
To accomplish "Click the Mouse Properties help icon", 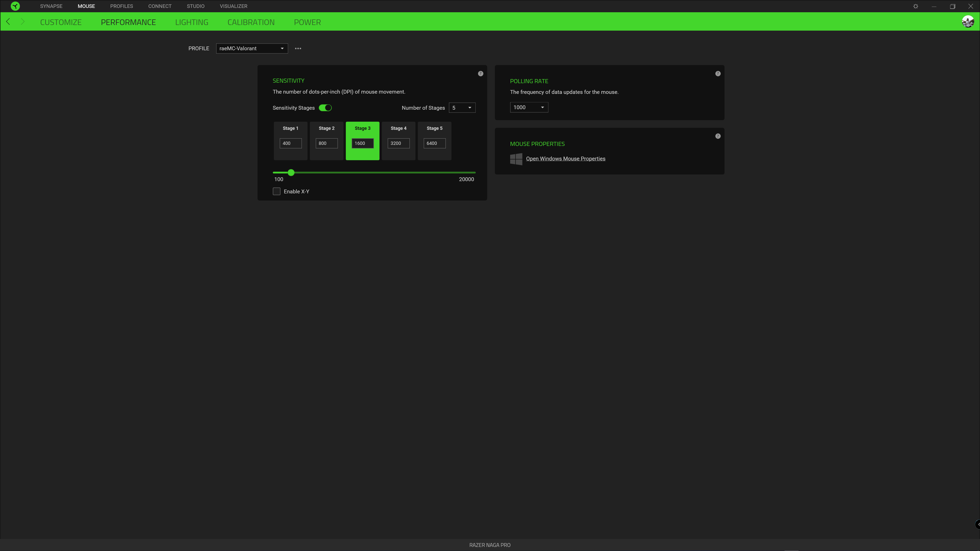I will [718, 136].
